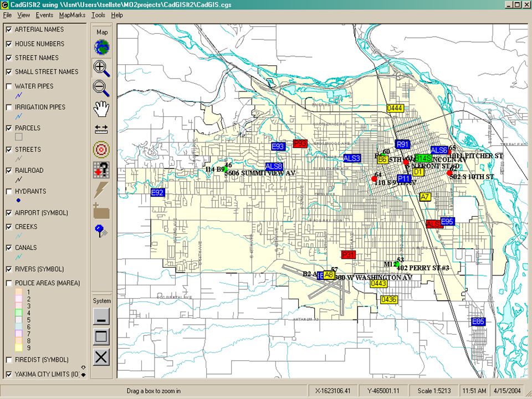Click the green police area 4 swatch
The width and height of the screenshot is (532, 399).
click(x=19, y=313)
